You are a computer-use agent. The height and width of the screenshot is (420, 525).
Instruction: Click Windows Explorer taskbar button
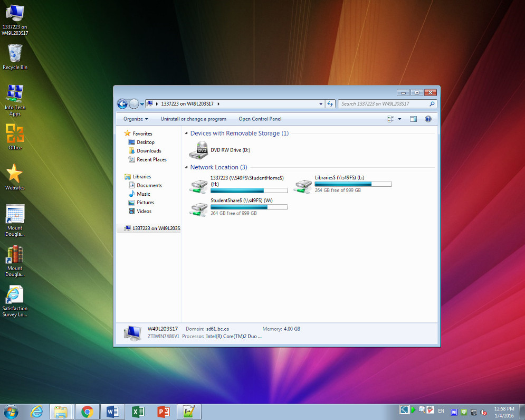coord(61,412)
